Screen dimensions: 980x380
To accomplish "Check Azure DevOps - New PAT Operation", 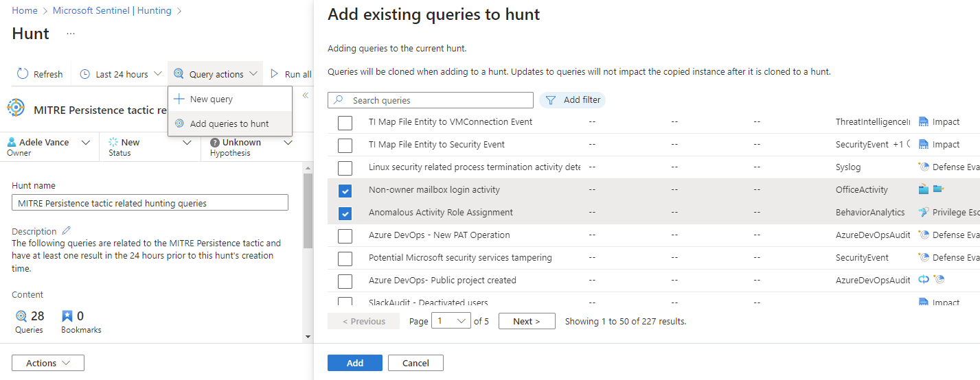I will (x=345, y=236).
